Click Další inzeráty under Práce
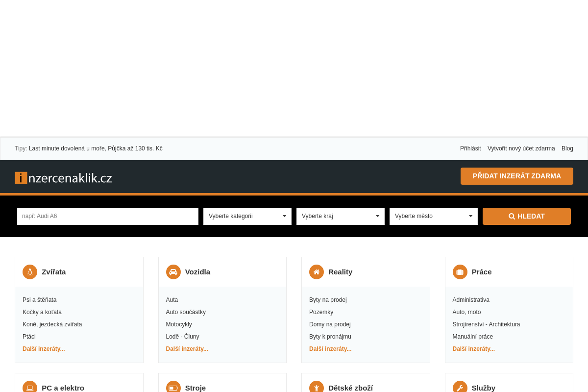 tap(474, 349)
